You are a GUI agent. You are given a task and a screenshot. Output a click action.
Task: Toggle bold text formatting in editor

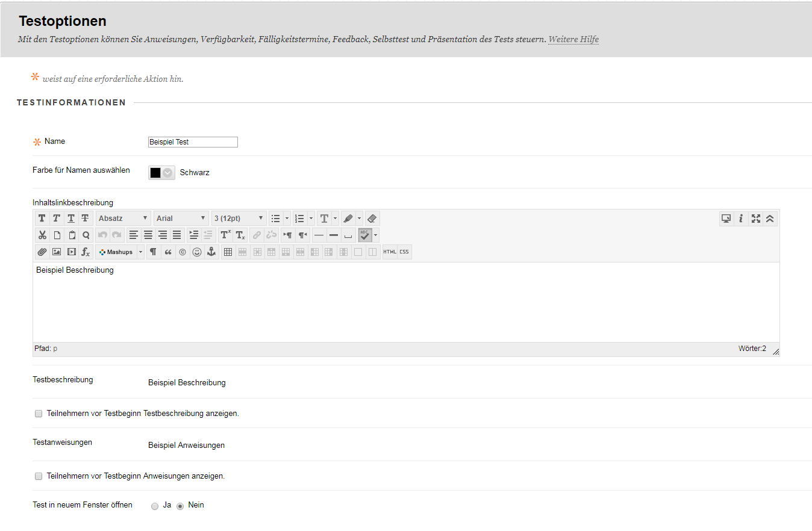(42, 219)
